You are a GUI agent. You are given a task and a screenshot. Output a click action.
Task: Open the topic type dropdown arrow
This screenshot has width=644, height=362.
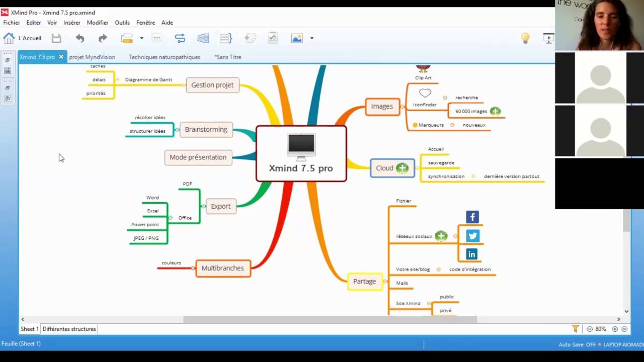click(x=141, y=38)
